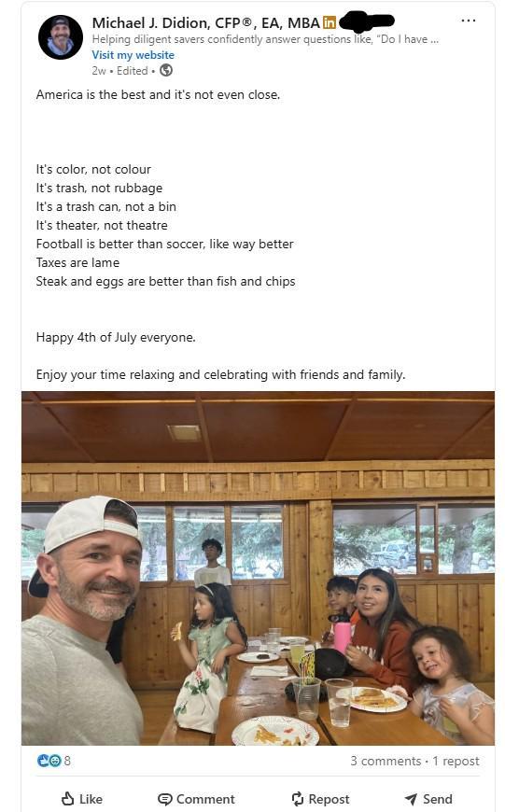Click the Visit my website link
Viewport: 505px width, 812px height.
(133, 55)
